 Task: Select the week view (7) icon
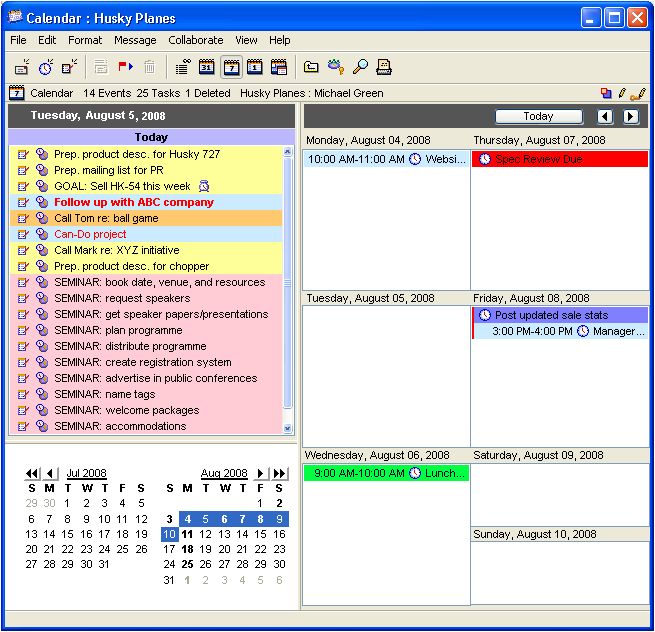pos(231,68)
